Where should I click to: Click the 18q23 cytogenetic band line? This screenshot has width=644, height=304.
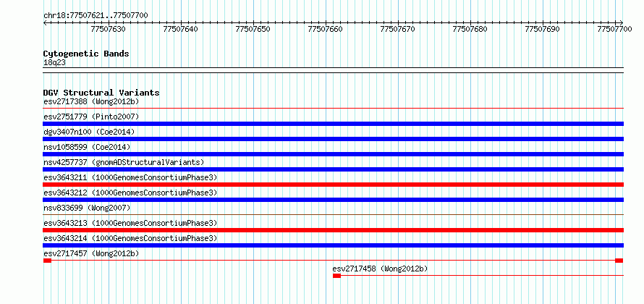click(x=334, y=69)
